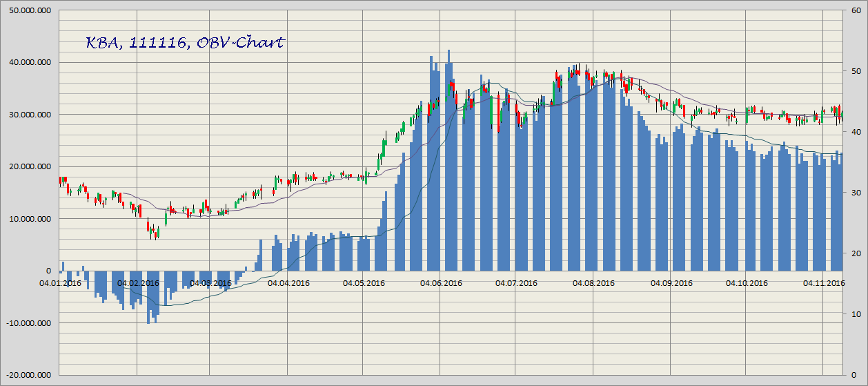This screenshot has width=868, height=386.
Task: Select the 04.01.2016 date label
Action: click(x=60, y=282)
